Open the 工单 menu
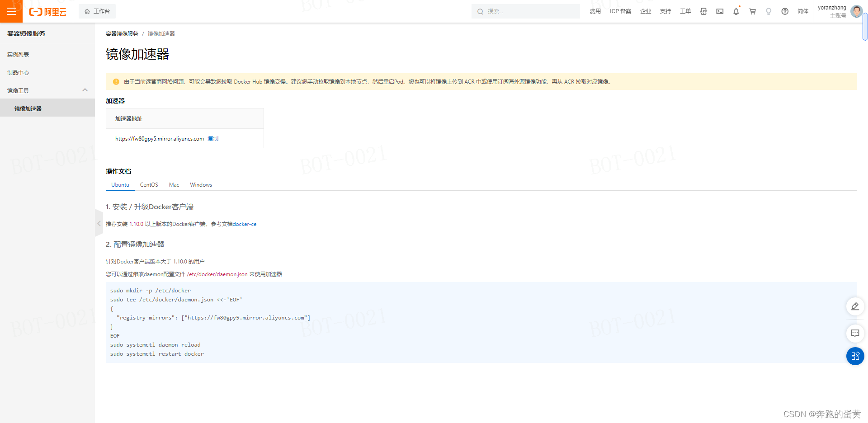The height and width of the screenshot is (423, 868). click(685, 11)
